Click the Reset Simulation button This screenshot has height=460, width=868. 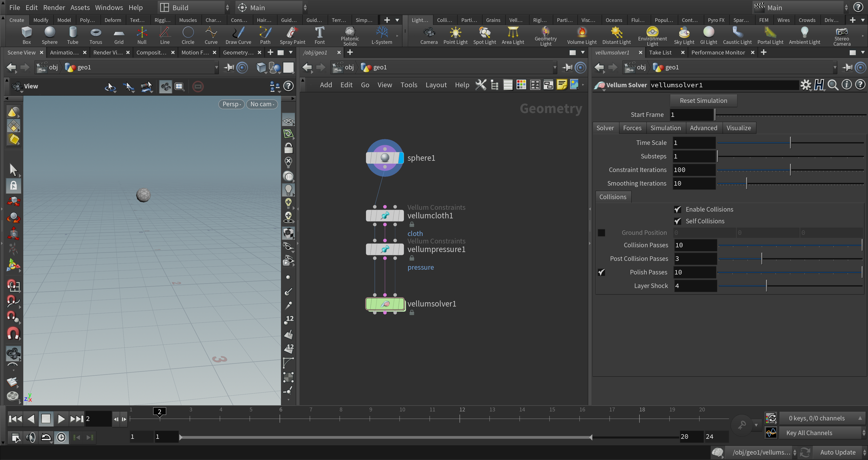703,101
